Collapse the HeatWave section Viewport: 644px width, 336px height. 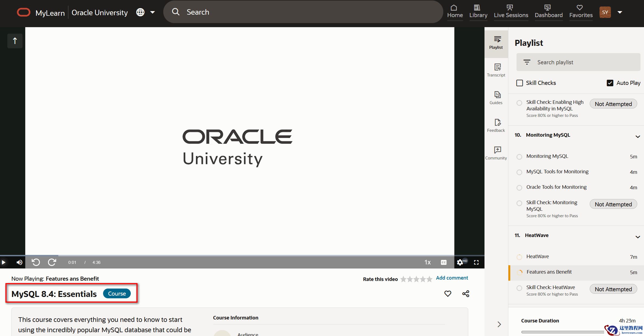[637, 237]
